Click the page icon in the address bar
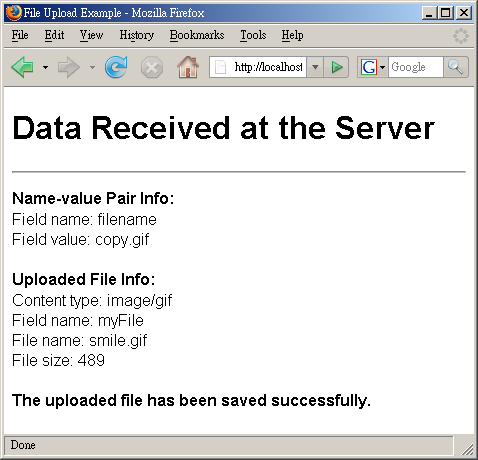The image size is (478, 460). 220,67
